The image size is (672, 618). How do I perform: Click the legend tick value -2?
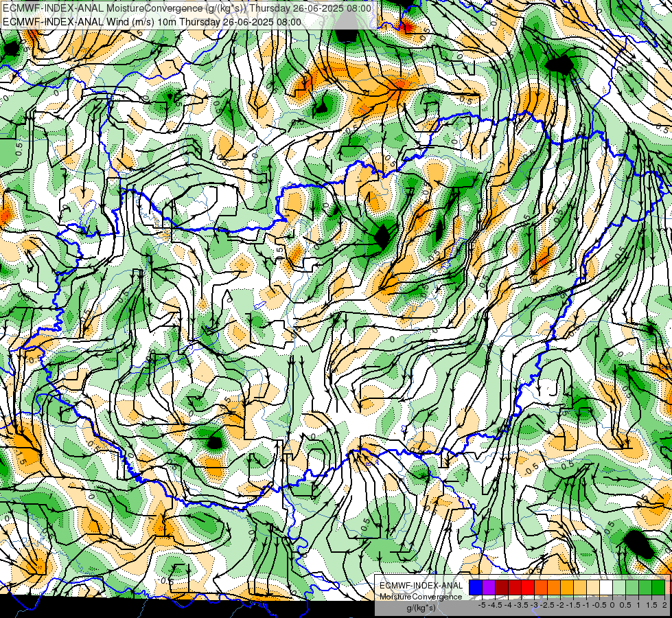(561, 605)
